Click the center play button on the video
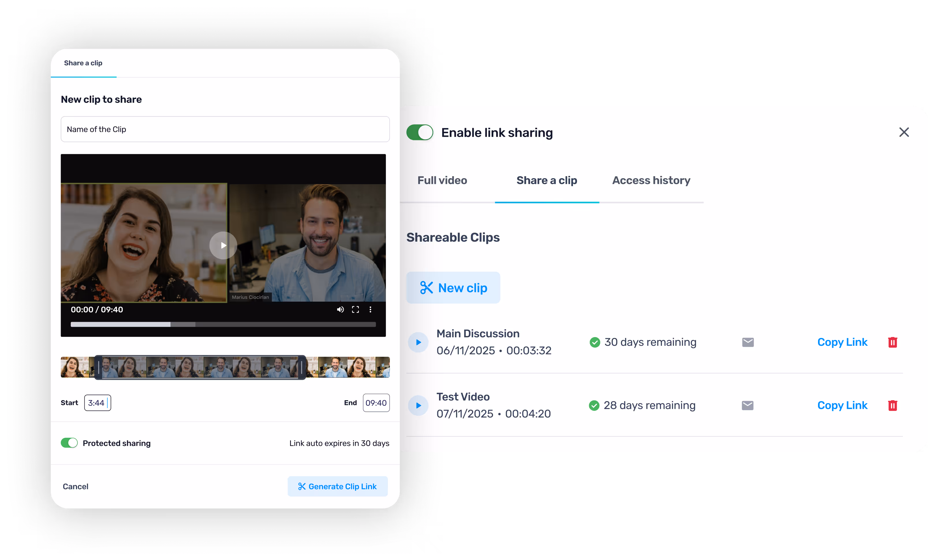The height and width of the screenshot is (560, 928). pyautogui.click(x=223, y=245)
